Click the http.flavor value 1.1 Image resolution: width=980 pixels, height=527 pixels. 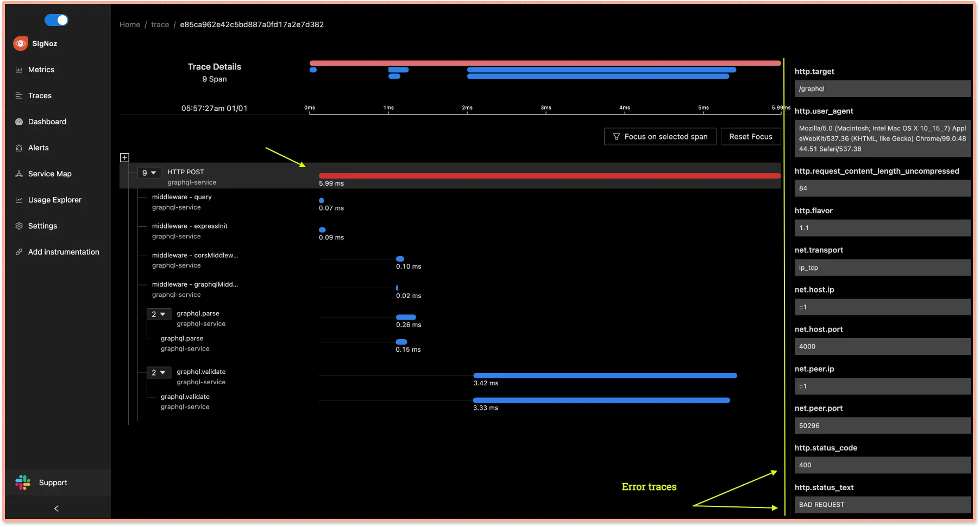click(882, 228)
